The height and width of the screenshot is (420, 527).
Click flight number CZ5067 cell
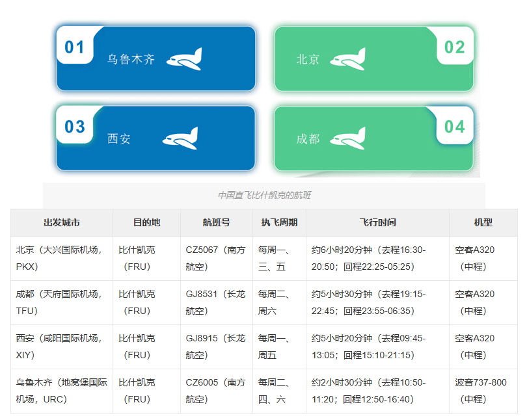215,258
